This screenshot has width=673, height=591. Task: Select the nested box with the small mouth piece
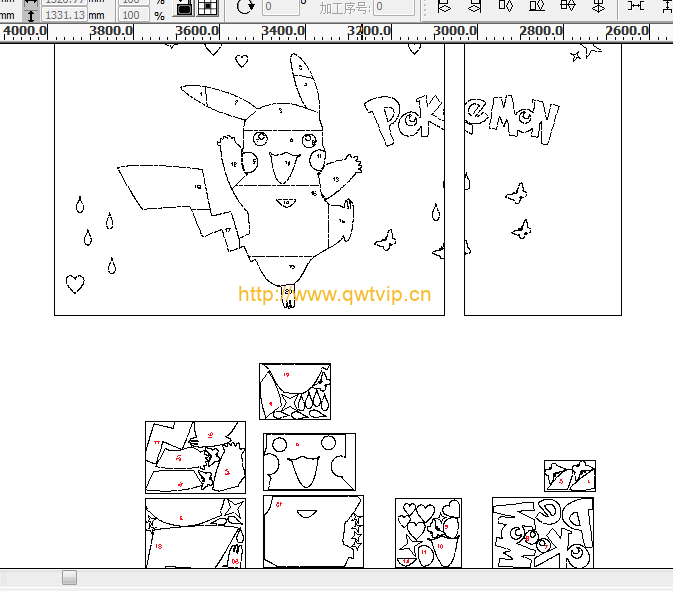pos(313,531)
